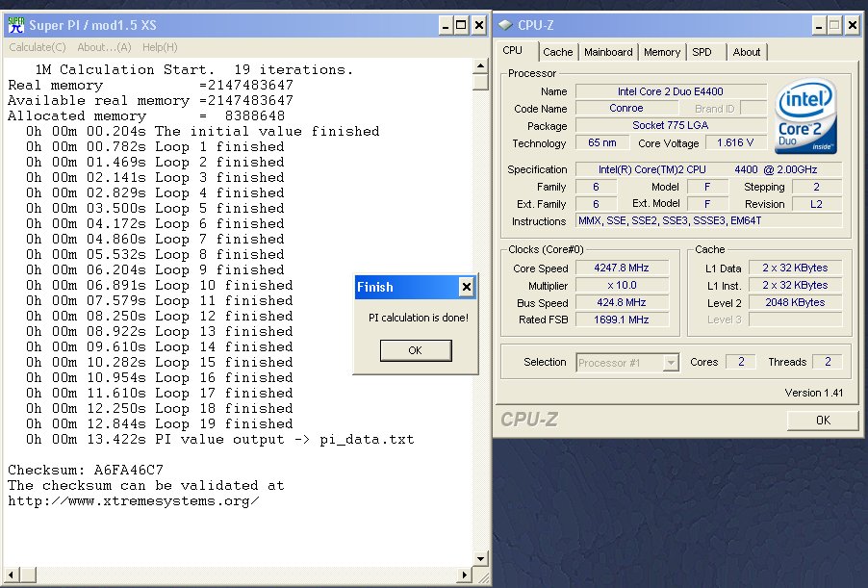The height and width of the screenshot is (588, 868).
Task: Click the L1 Data value '2 x 32 KBytes'
Action: 796,268
